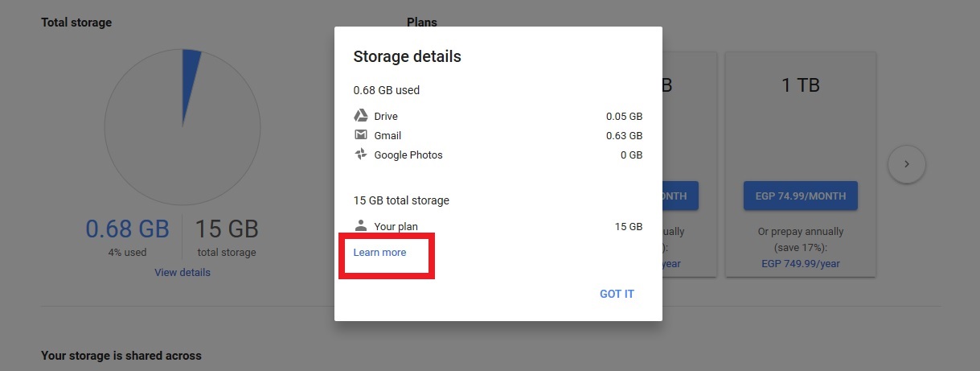The image size is (980, 371).
Task: Click the Your storage is shared across heading
Action: [121, 355]
